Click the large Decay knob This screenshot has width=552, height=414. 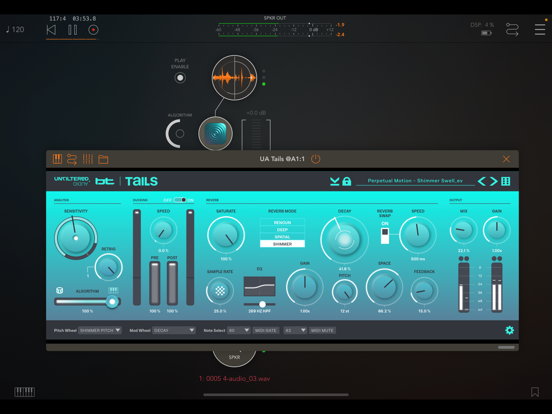click(x=345, y=239)
